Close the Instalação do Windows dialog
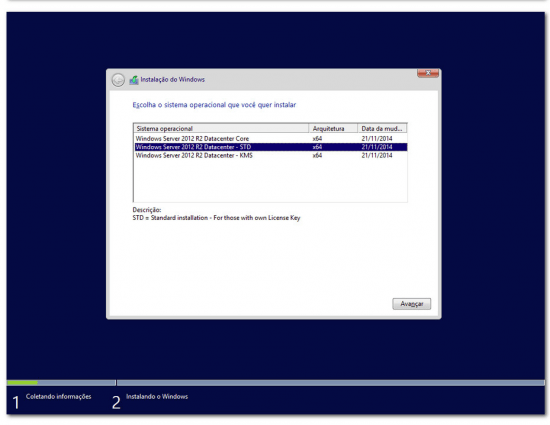This screenshot has width=550, height=425. click(x=428, y=73)
